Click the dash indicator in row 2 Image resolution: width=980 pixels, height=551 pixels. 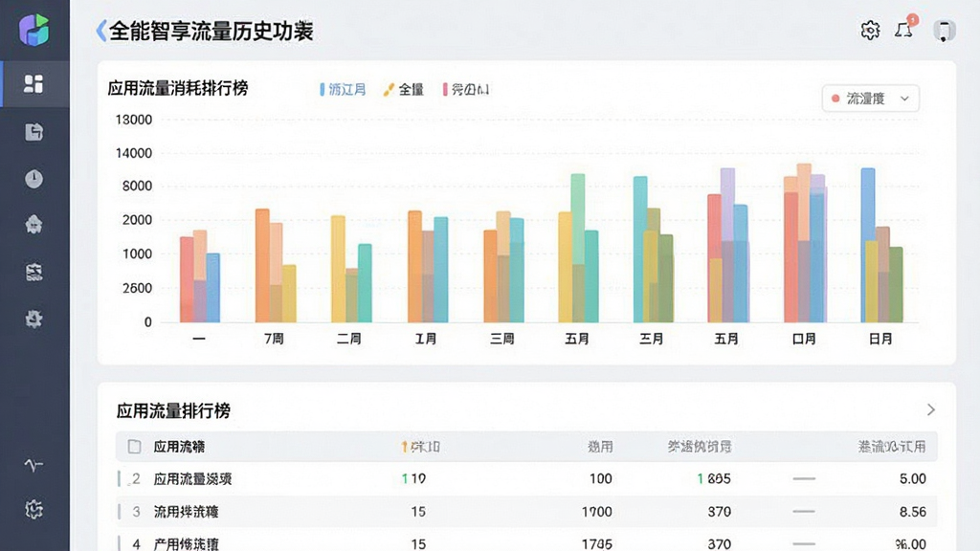(x=804, y=479)
